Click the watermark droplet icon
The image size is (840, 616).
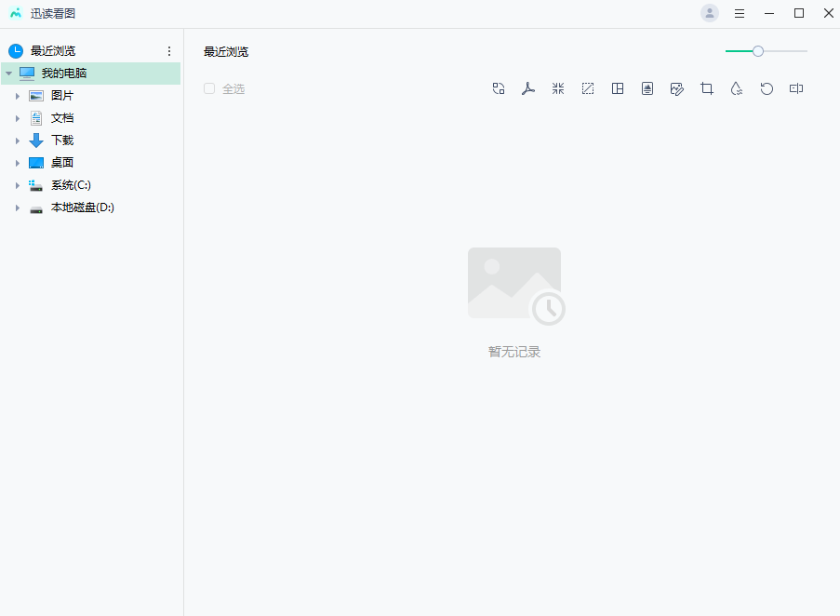point(737,89)
